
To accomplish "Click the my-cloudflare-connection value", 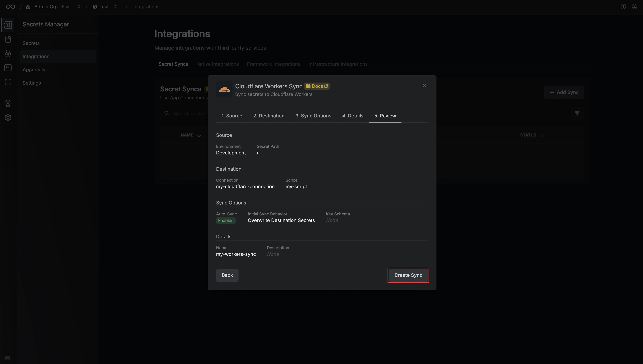I will 245,187.
